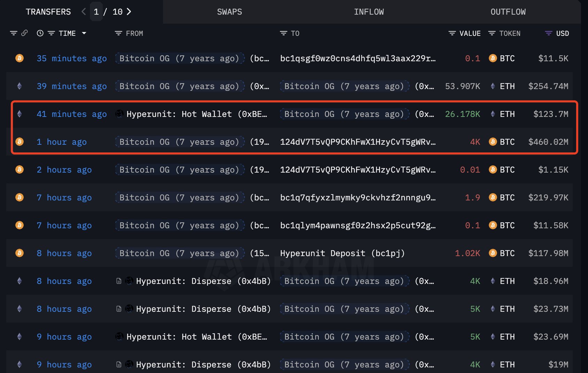Click the leftmost filter icon in header
Viewport: 588px width, 373px height.
point(14,33)
